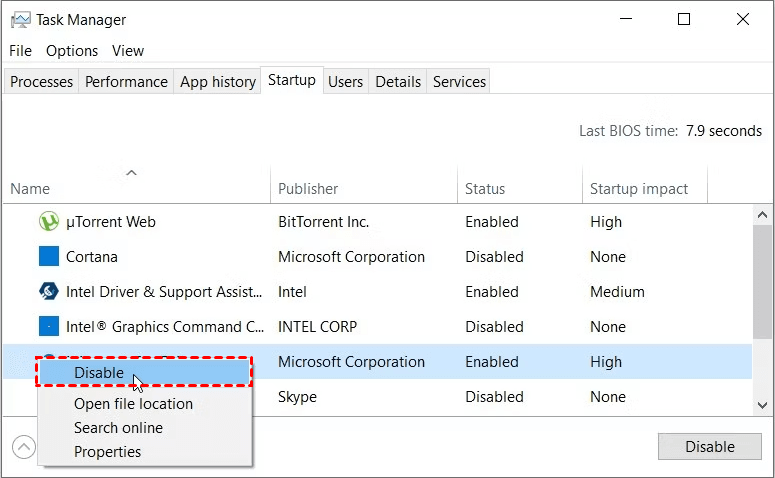This screenshot has width=775, height=478.
Task: Click the Intel Graphics Command Center icon
Action: (x=48, y=327)
